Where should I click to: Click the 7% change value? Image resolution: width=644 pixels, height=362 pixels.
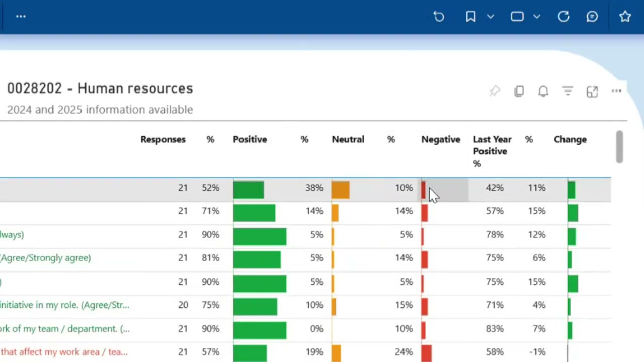click(539, 328)
